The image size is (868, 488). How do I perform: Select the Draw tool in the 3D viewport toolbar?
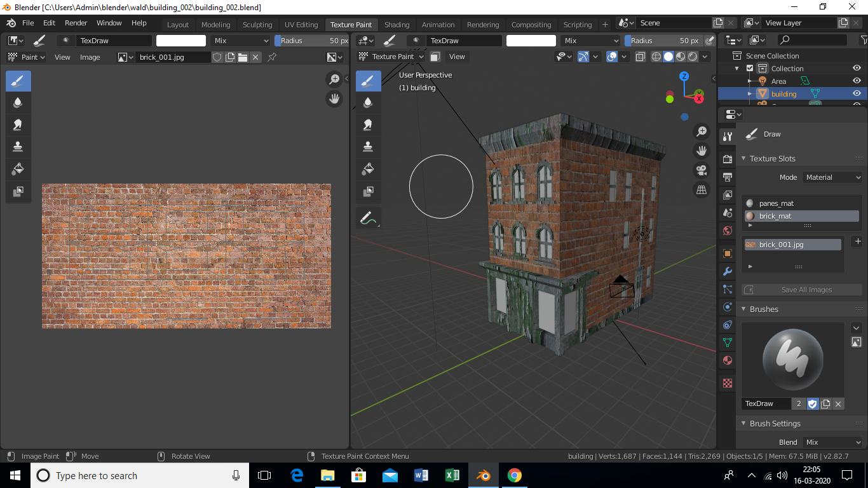pyautogui.click(x=368, y=81)
